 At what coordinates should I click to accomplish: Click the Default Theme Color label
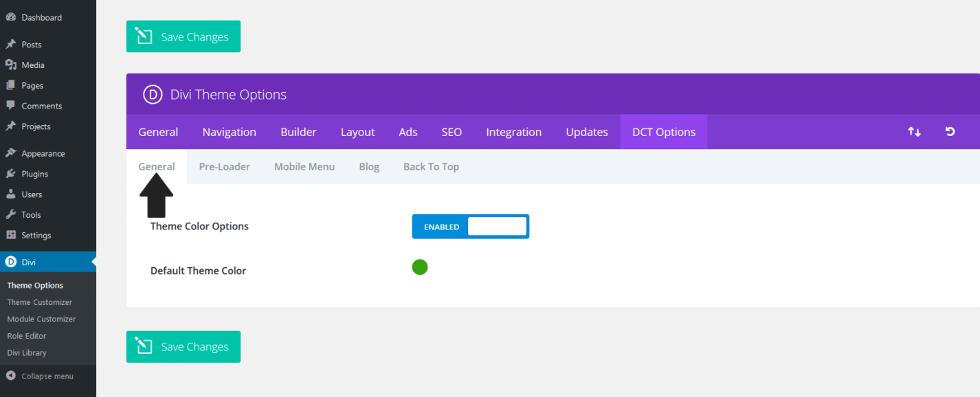point(198,271)
